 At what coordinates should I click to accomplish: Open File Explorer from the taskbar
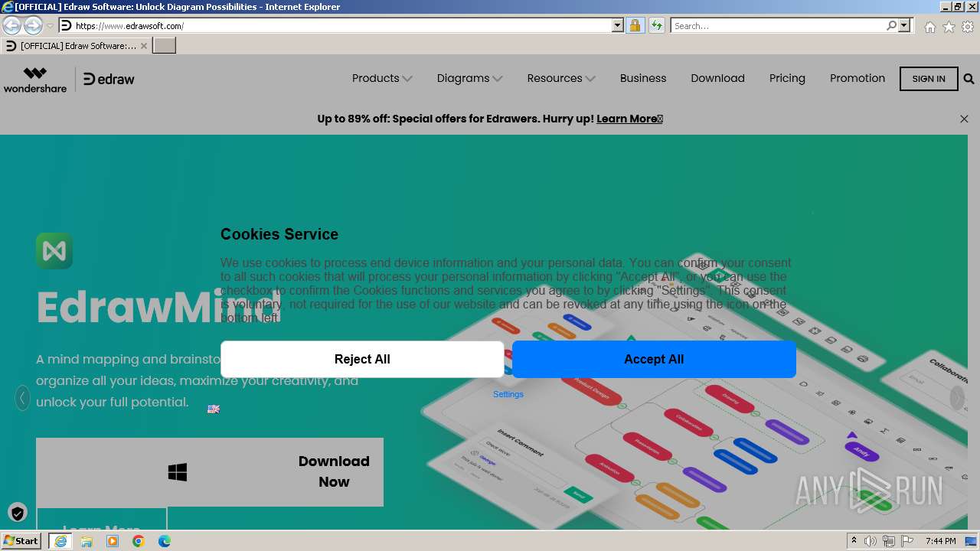[87, 541]
